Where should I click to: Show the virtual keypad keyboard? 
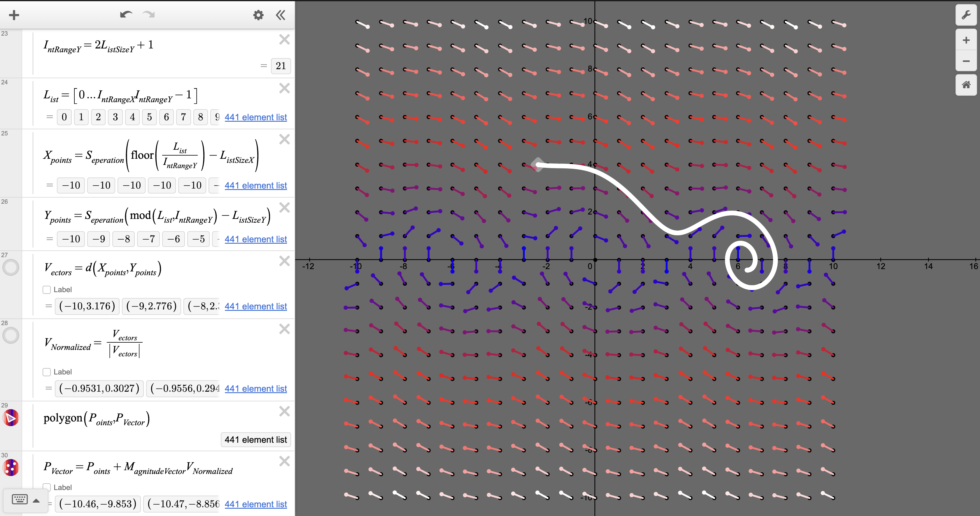20,500
